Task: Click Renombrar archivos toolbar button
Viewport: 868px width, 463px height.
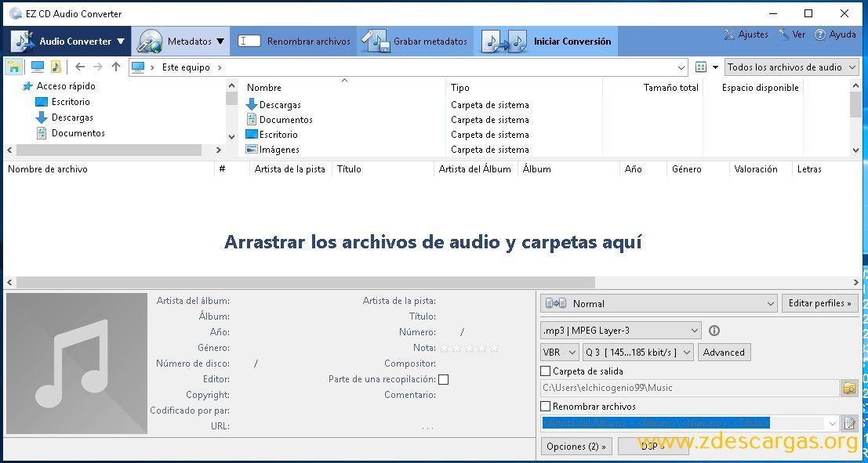Action: [x=294, y=41]
